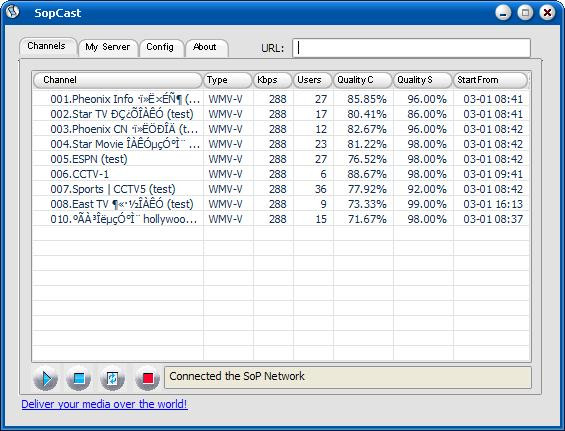Screen dimensions: 565x431
Task: Click 76.52% Quality C value
Action: pyautogui.click(x=367, y=159)
